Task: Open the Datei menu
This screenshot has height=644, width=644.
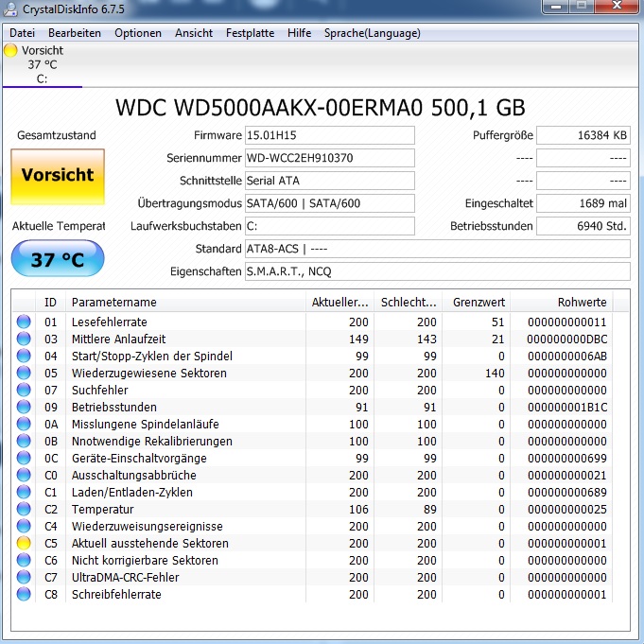Action: [x=22, y=33]
